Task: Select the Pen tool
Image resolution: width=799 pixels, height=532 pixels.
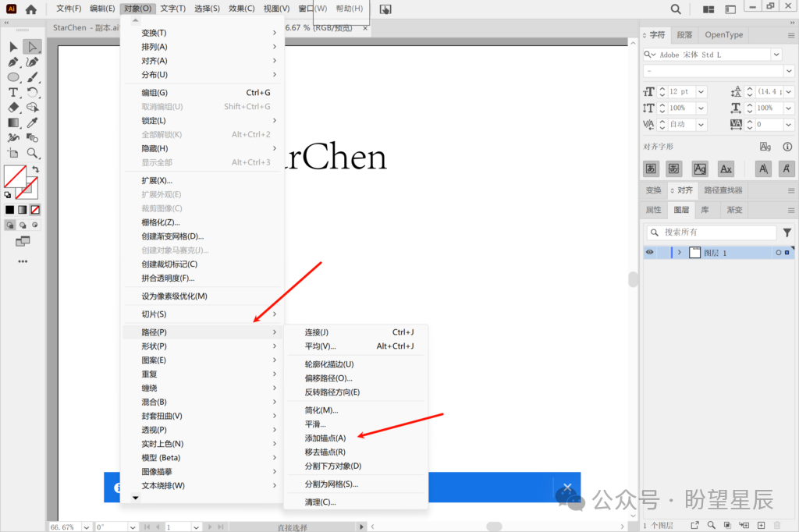Action: click(x=13, y=62)
